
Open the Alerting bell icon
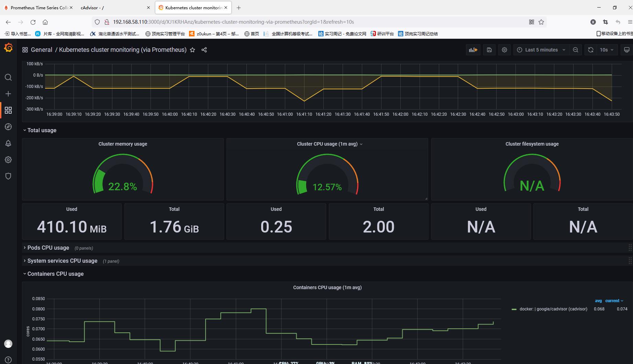coord(8,143)
